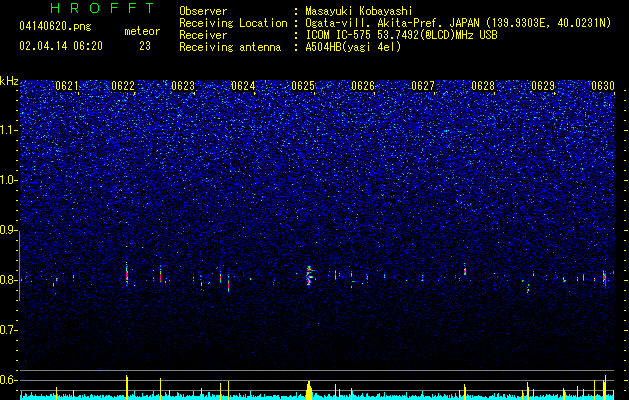Click the 0.9 kHz frequency axis label

(8, 230)
